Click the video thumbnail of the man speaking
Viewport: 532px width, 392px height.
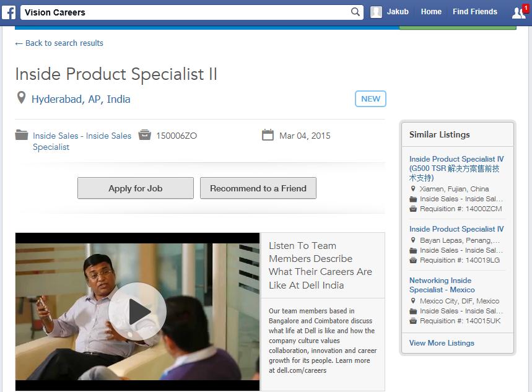[x=137, y=311]
